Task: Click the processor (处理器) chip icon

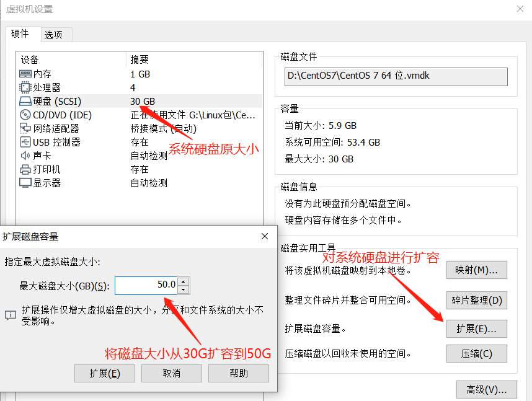Action: 25,87
